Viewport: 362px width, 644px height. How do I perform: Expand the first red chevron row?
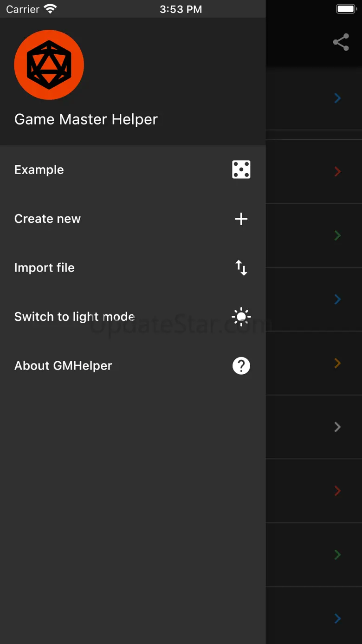pos(337,172)
